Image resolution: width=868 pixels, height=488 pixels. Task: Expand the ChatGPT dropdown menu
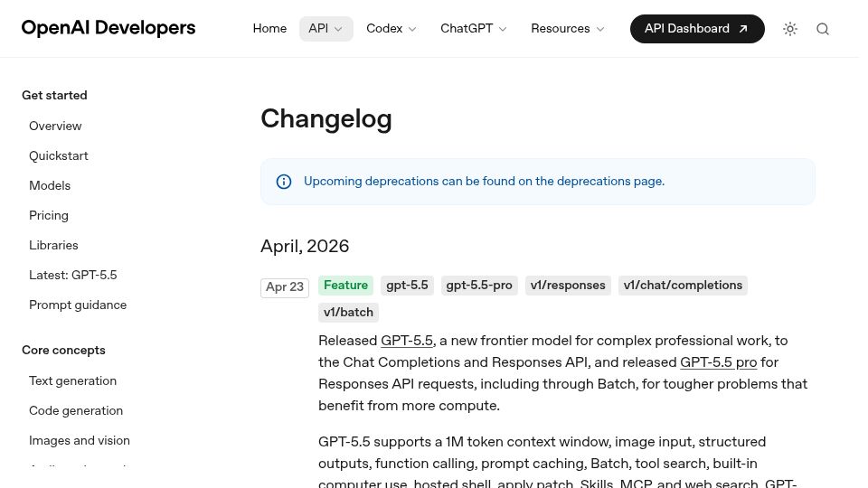(473, 29)
